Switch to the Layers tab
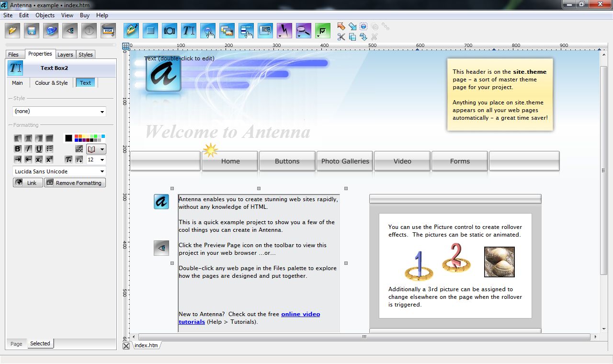 (x=65, y=55)
